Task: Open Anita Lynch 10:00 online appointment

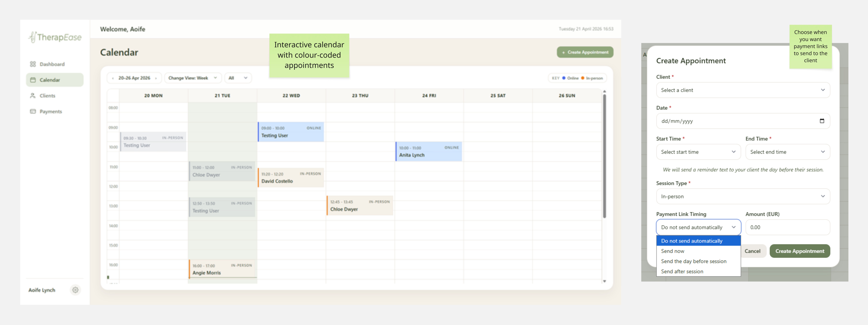Action: point(429,151)
